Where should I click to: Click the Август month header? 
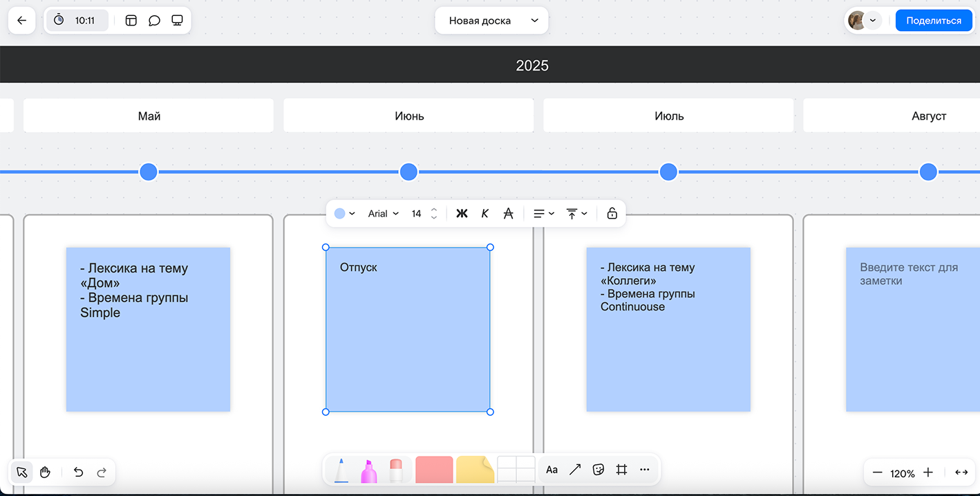pyautogui.click(x=892, y=116)
